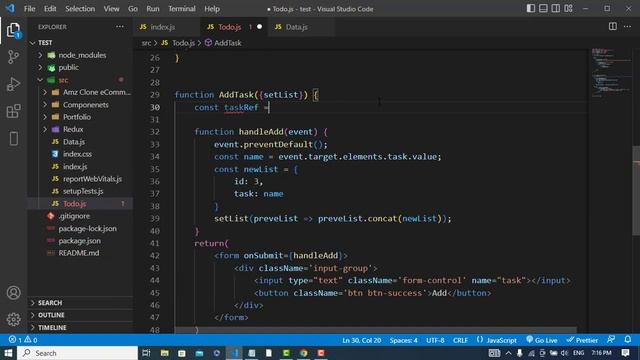Open the Terminal menu
640x360 pixels.
coord(182,9)
